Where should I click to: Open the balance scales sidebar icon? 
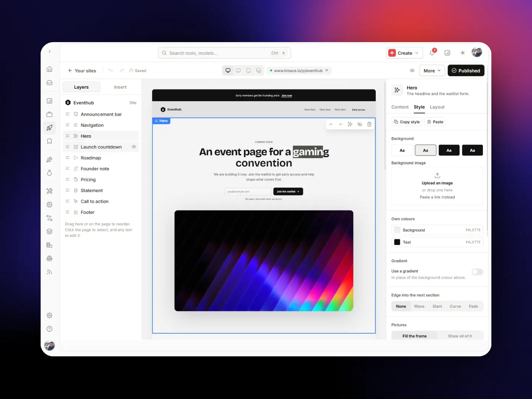[50, 258]
